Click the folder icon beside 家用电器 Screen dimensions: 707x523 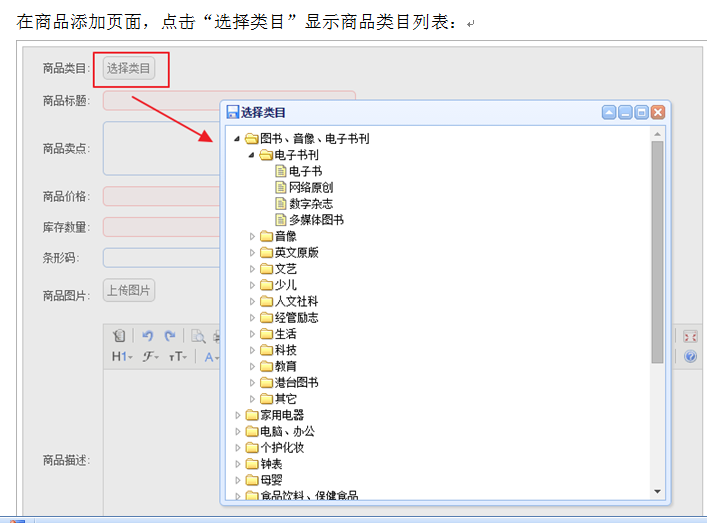(x=252, y=415)
